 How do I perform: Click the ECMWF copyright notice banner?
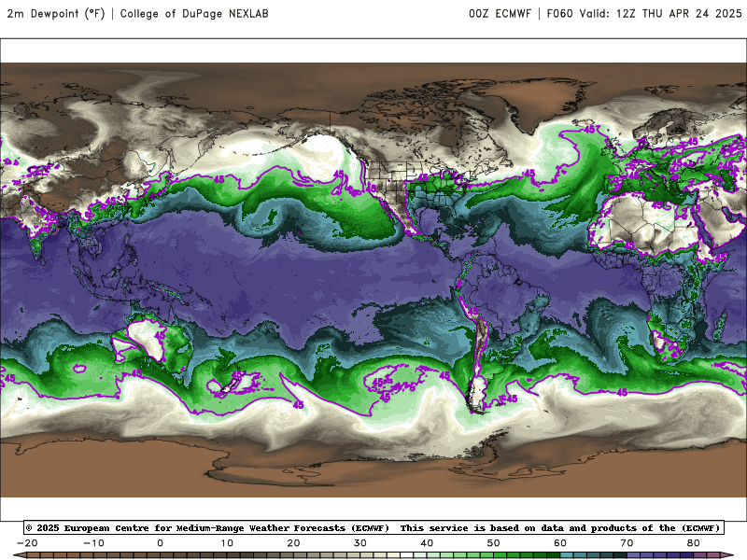click(373, 527)
